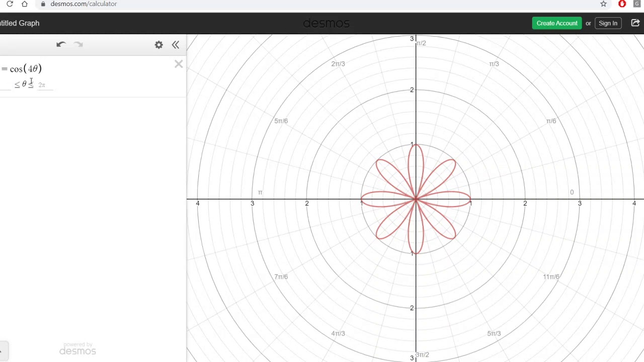The height and width of the screenshot is (362, 644).
Task: Click the 5π/3 angle label
Action: pyautogui.click(x=494, y=334)
